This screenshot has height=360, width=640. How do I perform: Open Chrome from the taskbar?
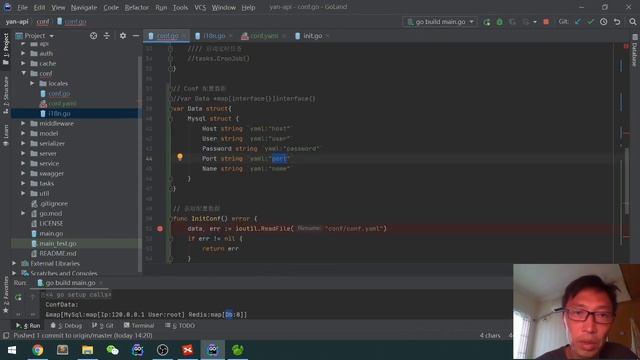click(38, 350)
